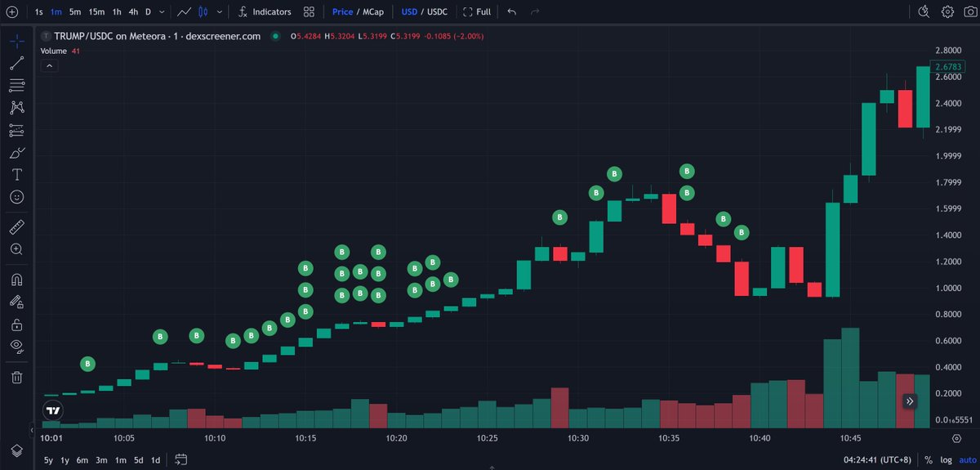This screenshot has width=980, height=470.
Task: Remove drawings with the trash icon
Action: pos(17,377)
